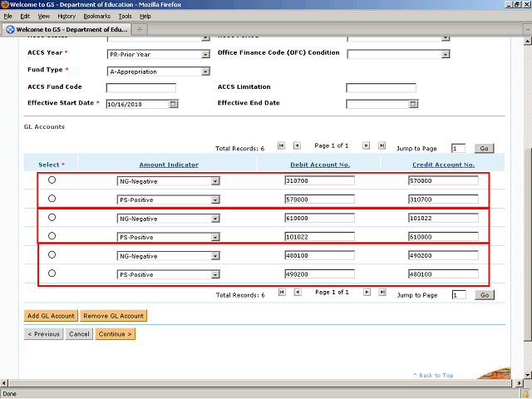Open the Effective Start Date calendar picker
The image size is (532, 399).
(x=174, y=105)
